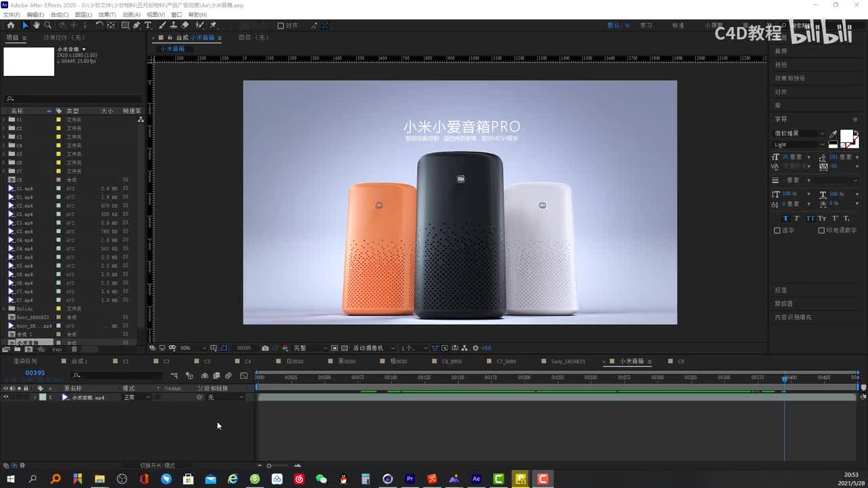Click the motion blur icon in timeline
The image size is (868, 488).
click(x=229, y=375)
